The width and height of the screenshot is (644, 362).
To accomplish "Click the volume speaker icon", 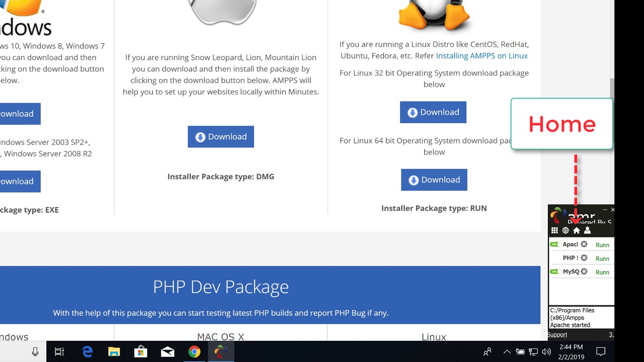I will click(546, 352).
